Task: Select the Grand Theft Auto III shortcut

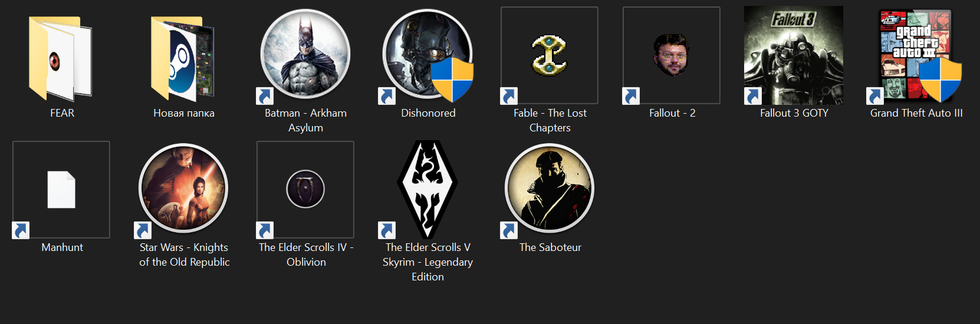Action: (x=916, y=55)
